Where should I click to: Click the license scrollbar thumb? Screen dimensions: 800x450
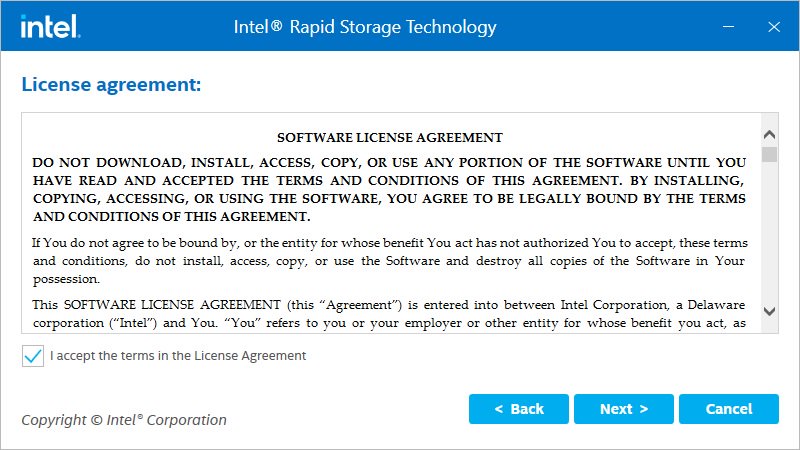click(769, 154)
